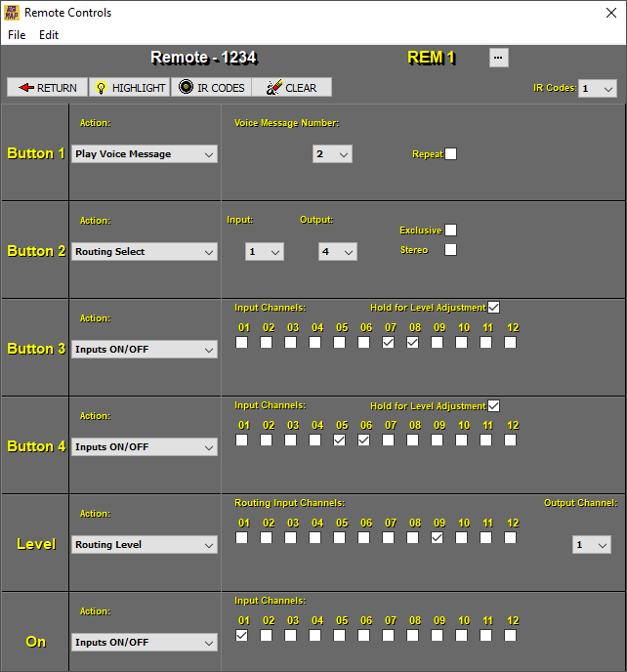Viewport: 627px width, 672px height.
Task: Open the Edit menu
Action: (49, 35)
